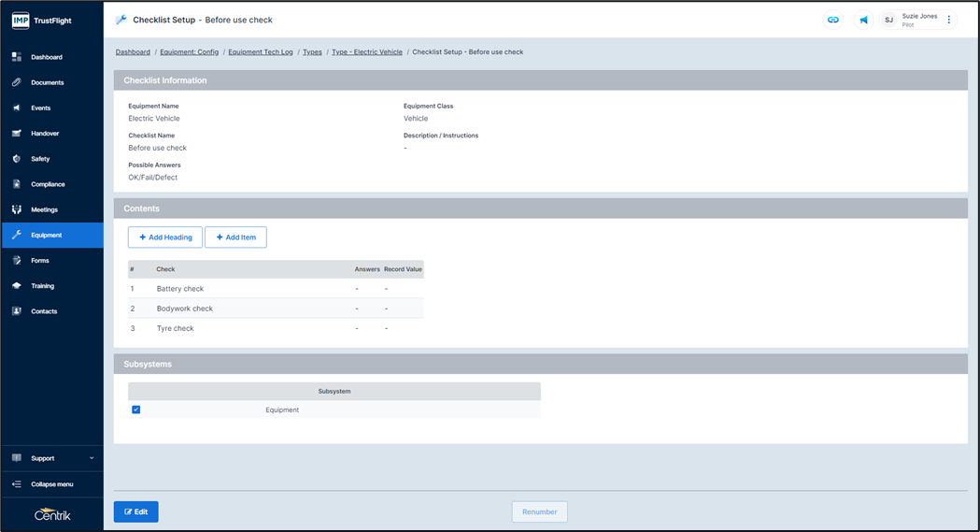Click the Add Heading button
Viewport: 980px width, 532px height.
tap(165, 237)
